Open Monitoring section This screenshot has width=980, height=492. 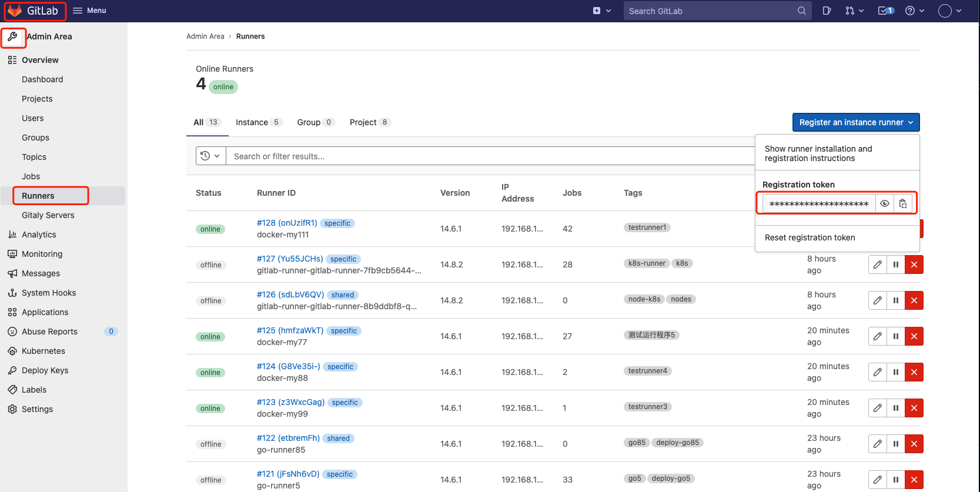(42, 254)
